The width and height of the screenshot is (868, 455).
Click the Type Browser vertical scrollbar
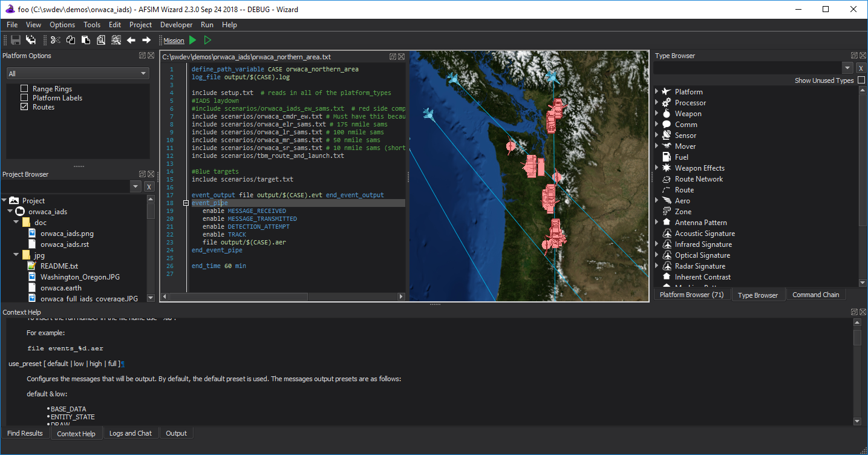[862, 186]
